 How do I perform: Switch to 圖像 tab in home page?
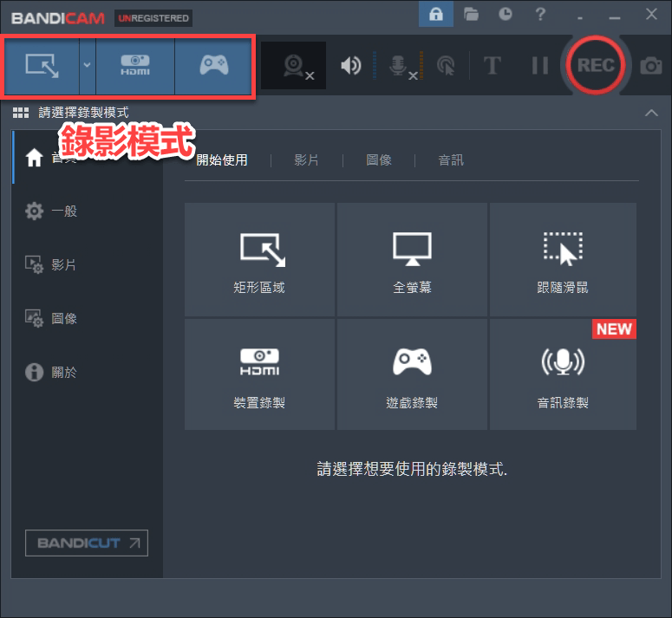(378, 160)
